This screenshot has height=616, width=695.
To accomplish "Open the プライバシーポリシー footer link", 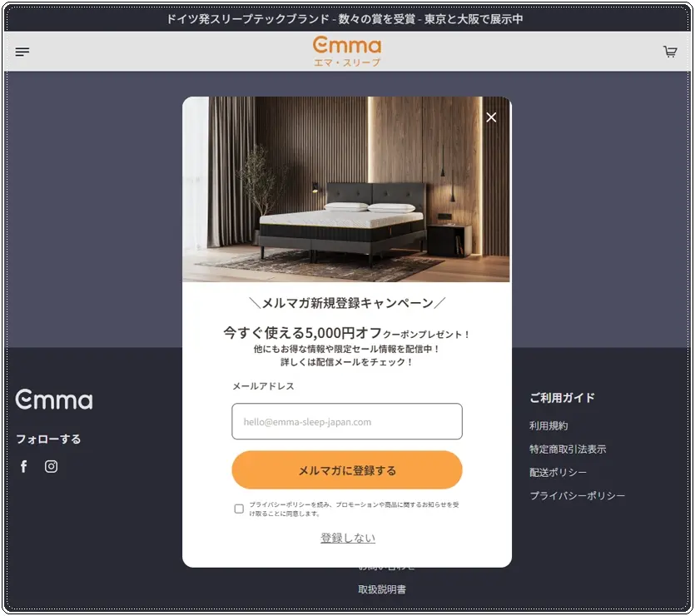I will pos(577,495).
